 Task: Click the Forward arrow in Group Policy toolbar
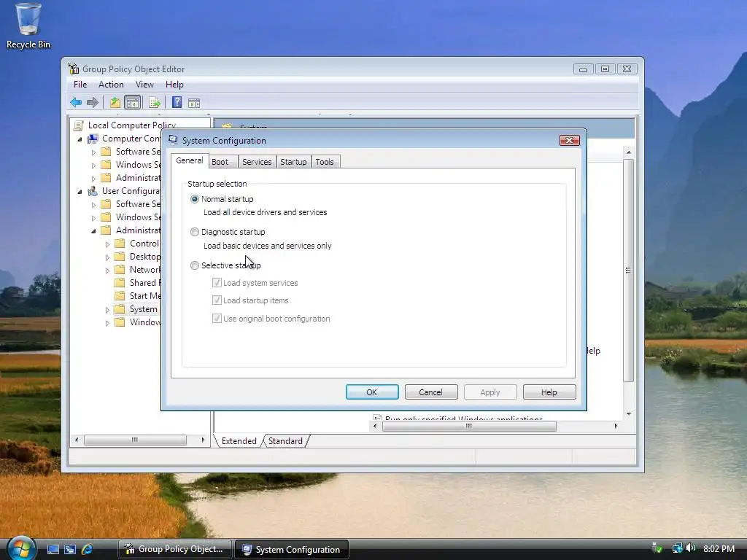[93, 102]
